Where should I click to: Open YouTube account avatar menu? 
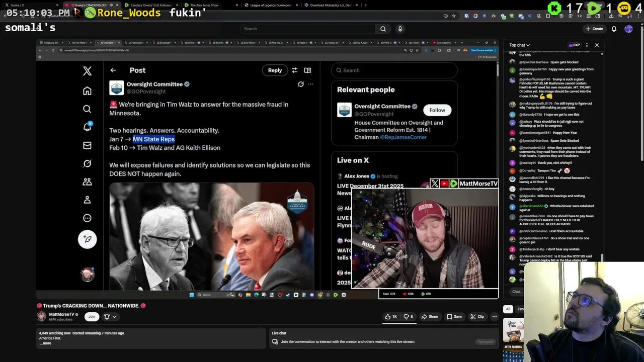(x=628, y=29)
